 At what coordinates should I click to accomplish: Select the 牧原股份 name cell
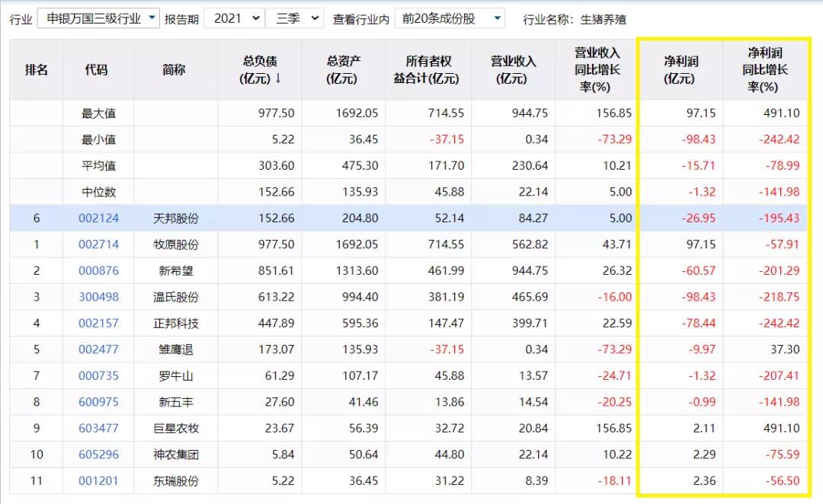click(176, 244)
